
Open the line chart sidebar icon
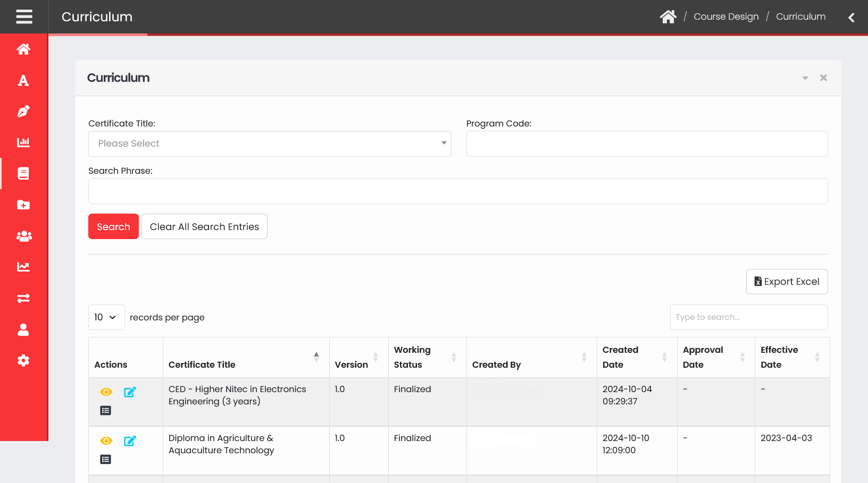click(x=23, y=267)
